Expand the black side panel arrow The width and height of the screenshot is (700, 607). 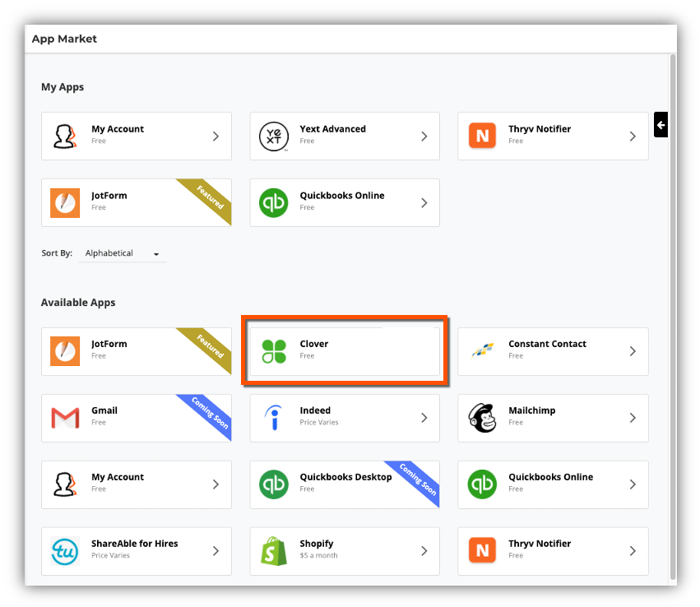[x=661, y=125]
